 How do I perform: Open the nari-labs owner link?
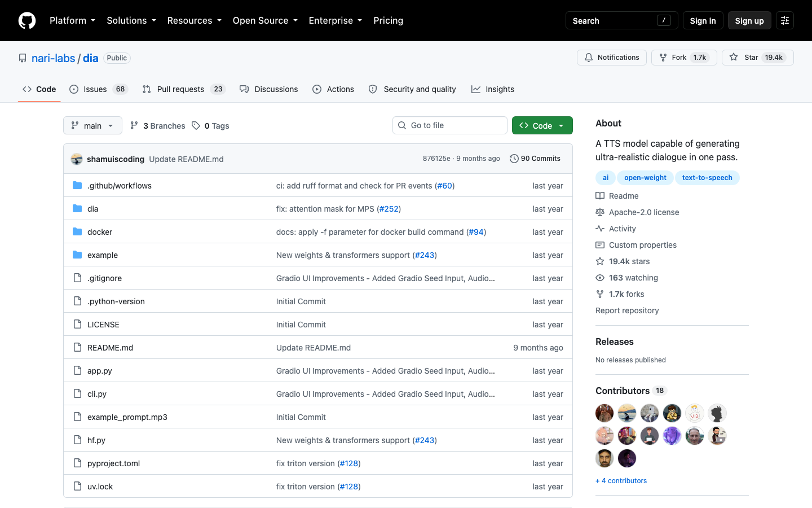click(54, 58)
